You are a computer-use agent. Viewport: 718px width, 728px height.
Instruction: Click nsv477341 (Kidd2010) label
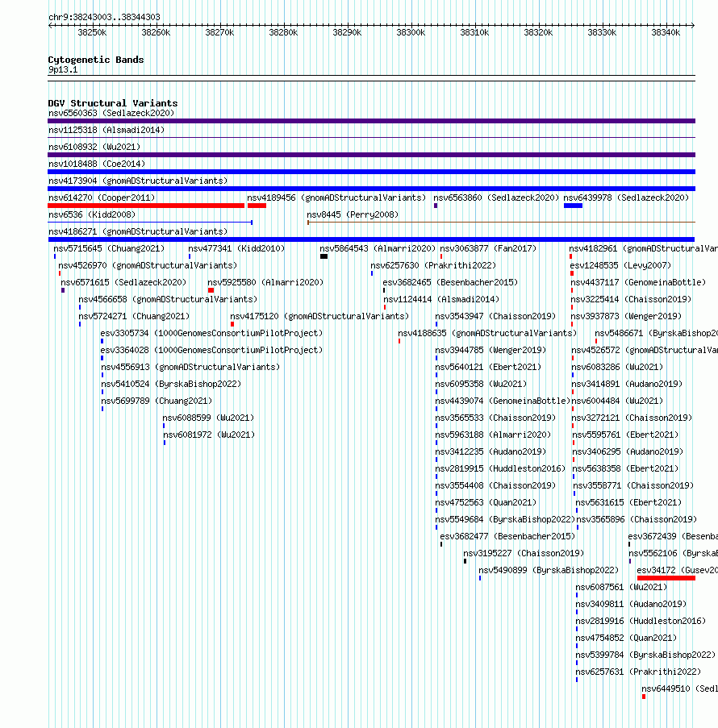tap(236, 249)
